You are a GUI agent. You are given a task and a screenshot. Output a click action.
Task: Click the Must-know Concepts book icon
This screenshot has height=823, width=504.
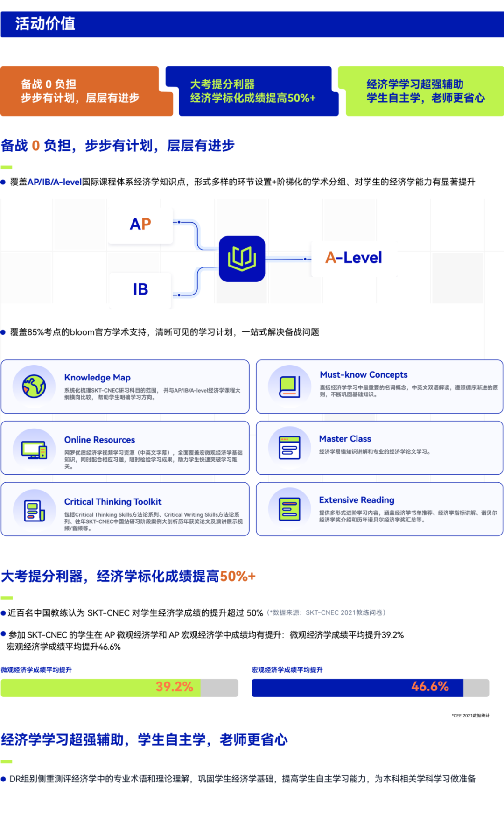[289, 387]
